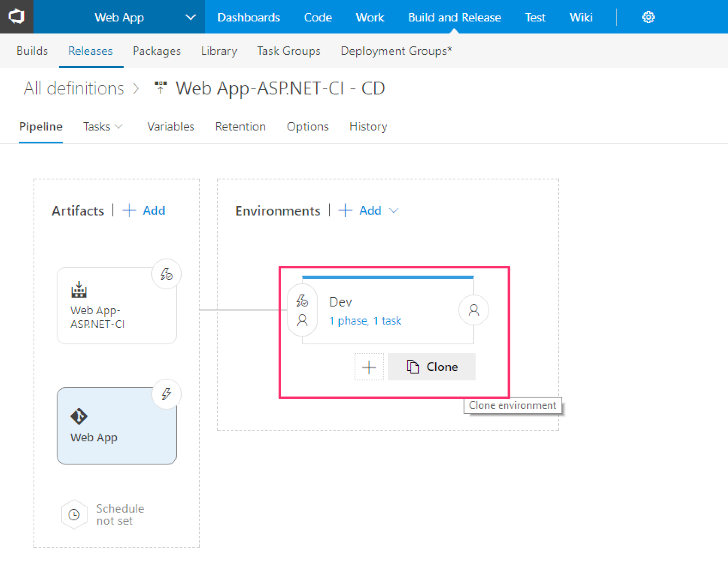Open continuous deployment trigger on Web App-ASP.NET-CI artifact
The width and height of the screenshot is (728, 571).
[167, 274]
